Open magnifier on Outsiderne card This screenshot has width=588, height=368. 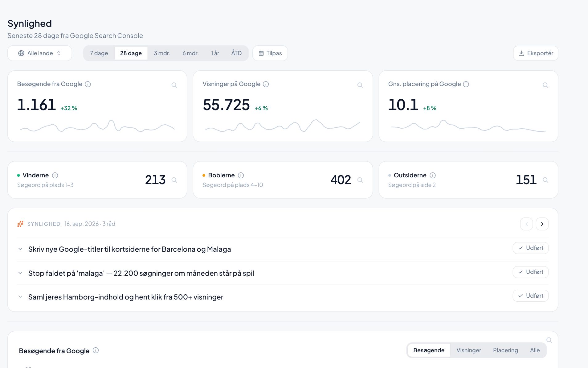click(545, 180)
